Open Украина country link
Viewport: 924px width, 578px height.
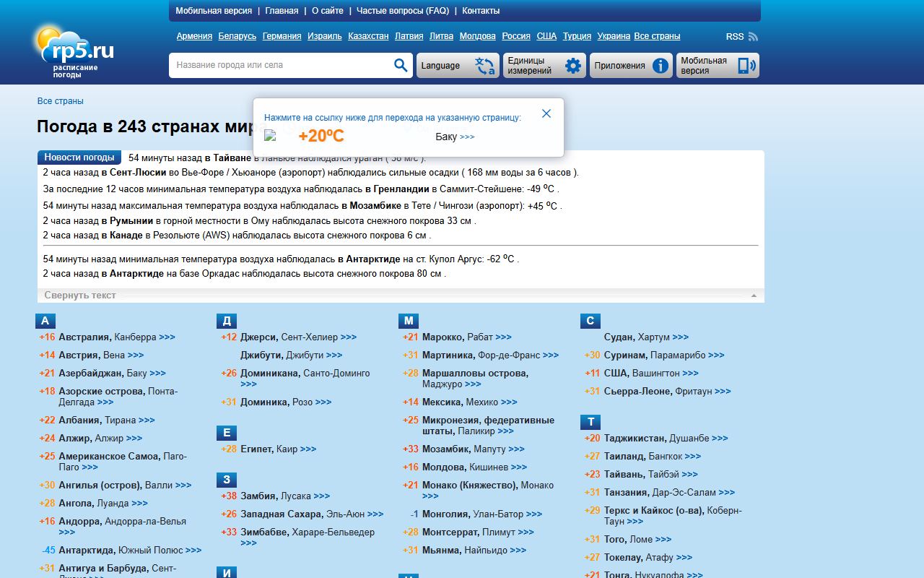(x=614, y=36)
